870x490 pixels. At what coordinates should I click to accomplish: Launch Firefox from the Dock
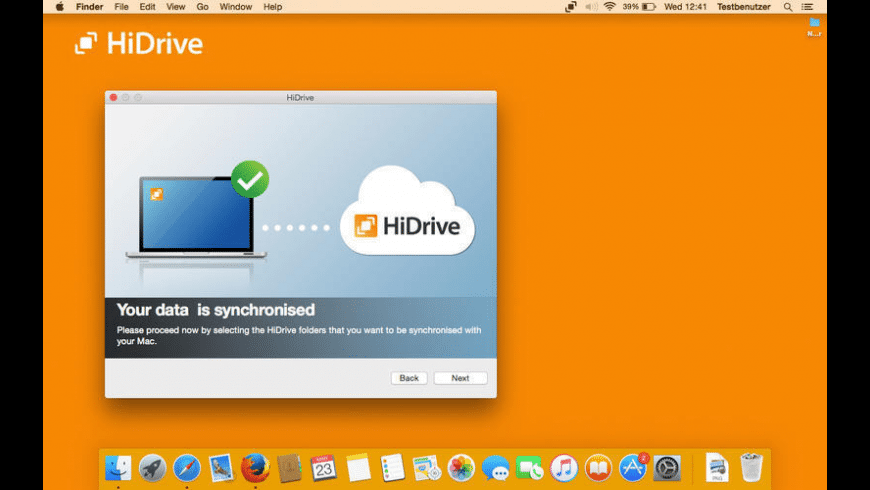255,467
